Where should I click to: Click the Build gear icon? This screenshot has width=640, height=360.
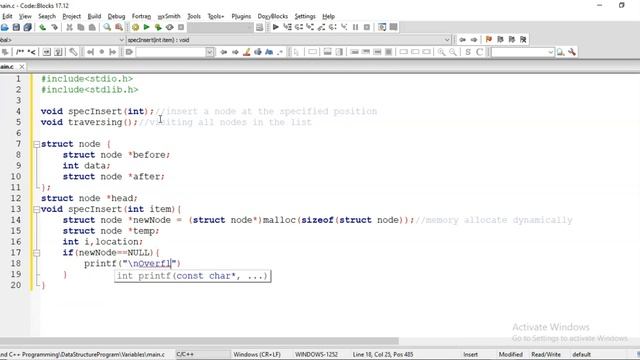tap(135, 27)
